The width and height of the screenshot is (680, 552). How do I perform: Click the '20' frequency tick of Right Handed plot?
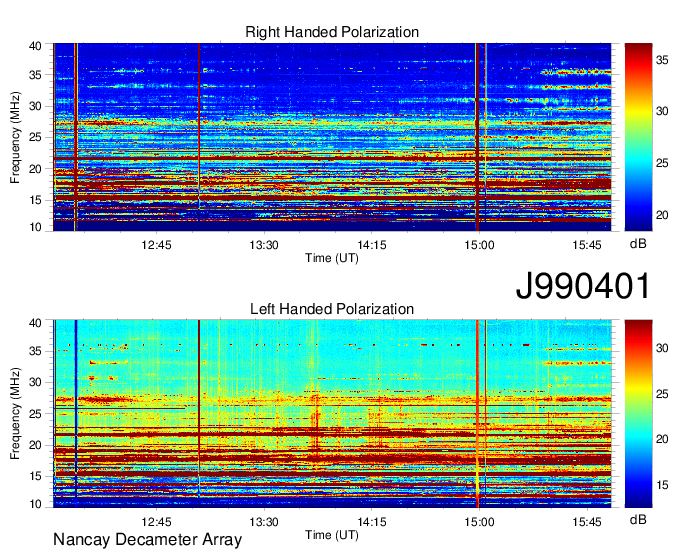click(x=35, y=169)
